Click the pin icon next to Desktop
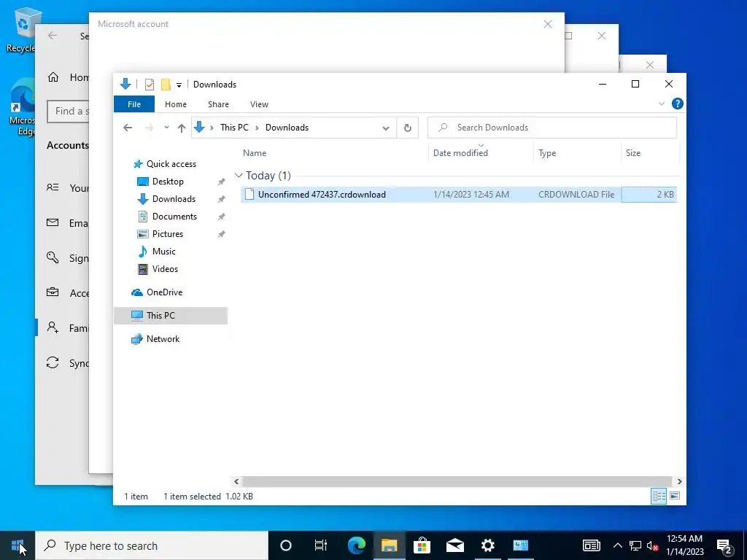Viewport: 747px width, 560px height. (221, 182)
